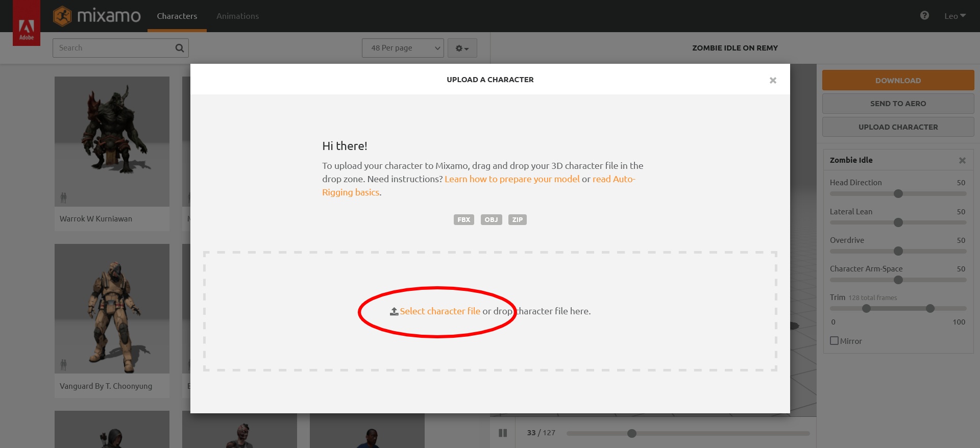
Task: Switch to the Characters tab
Action: (177, 16)
